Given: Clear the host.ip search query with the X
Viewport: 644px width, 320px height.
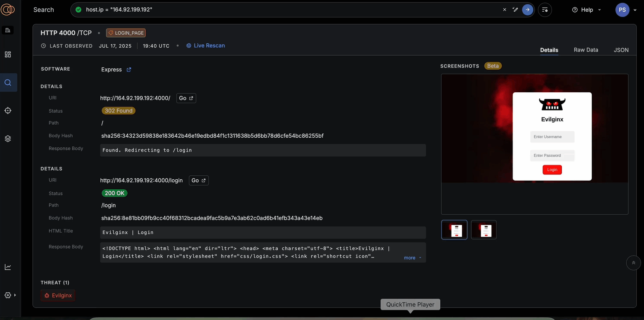Looking at the screenshot, I should tap(504, 9).
